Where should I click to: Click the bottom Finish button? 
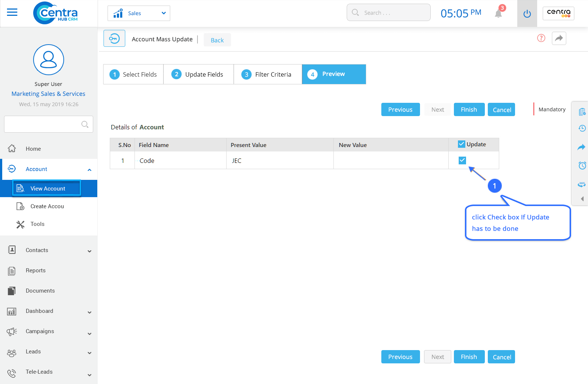pos(469,357)
